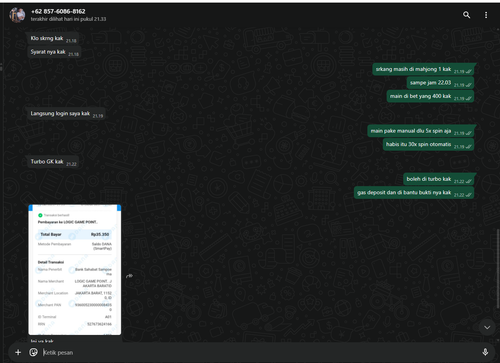The image size is (500, 363).
Task: Open the emoji and sticker picker
Action: point(33,352)
